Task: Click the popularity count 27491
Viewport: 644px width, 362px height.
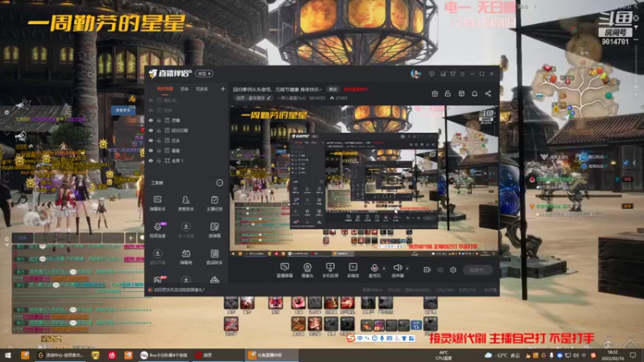Action: (338, 98)
